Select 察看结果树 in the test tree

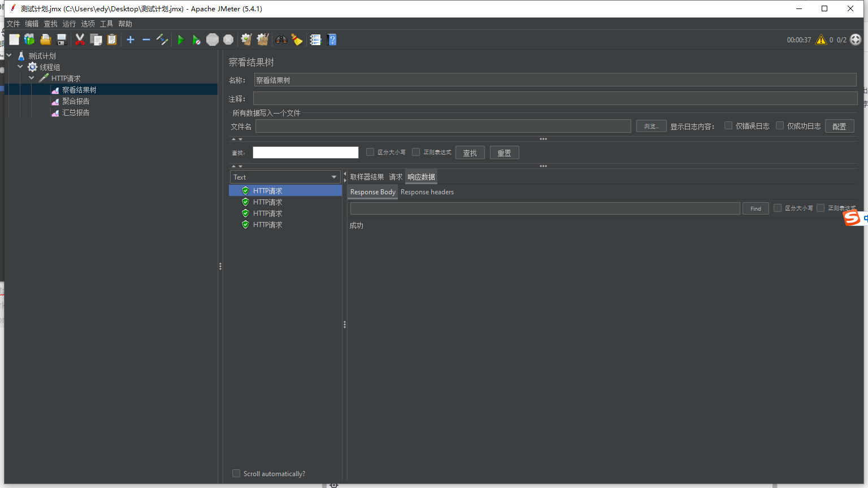tap(79, 90)
